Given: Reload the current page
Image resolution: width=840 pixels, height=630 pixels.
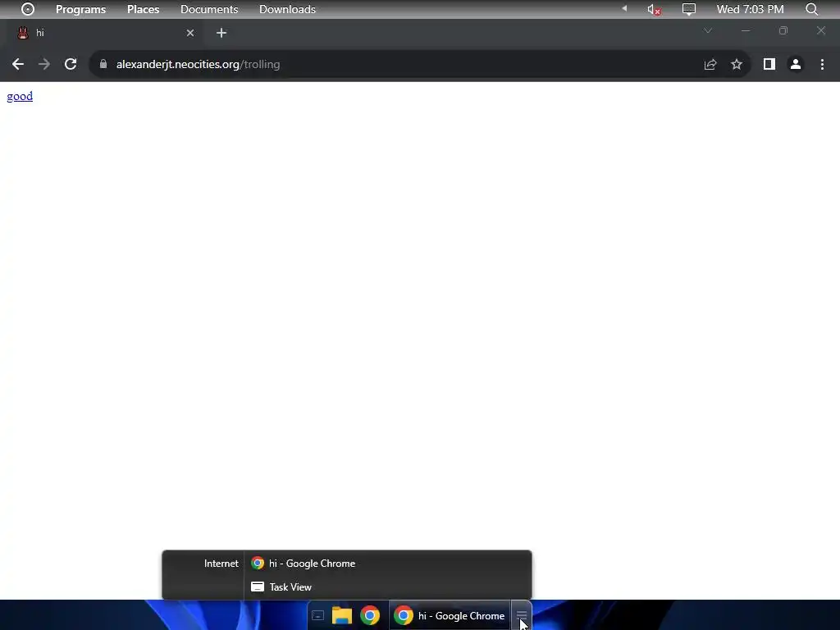Looking at the screenshot, I should pos(71,64).
